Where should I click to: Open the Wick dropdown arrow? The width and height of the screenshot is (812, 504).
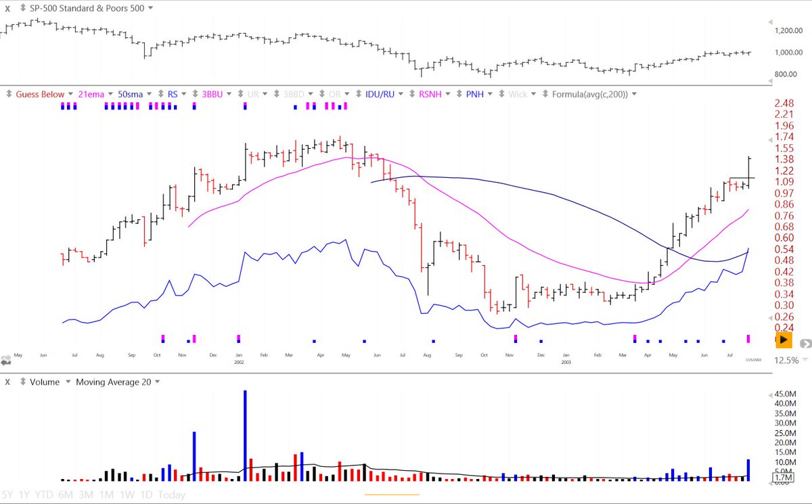click(534, 94)
